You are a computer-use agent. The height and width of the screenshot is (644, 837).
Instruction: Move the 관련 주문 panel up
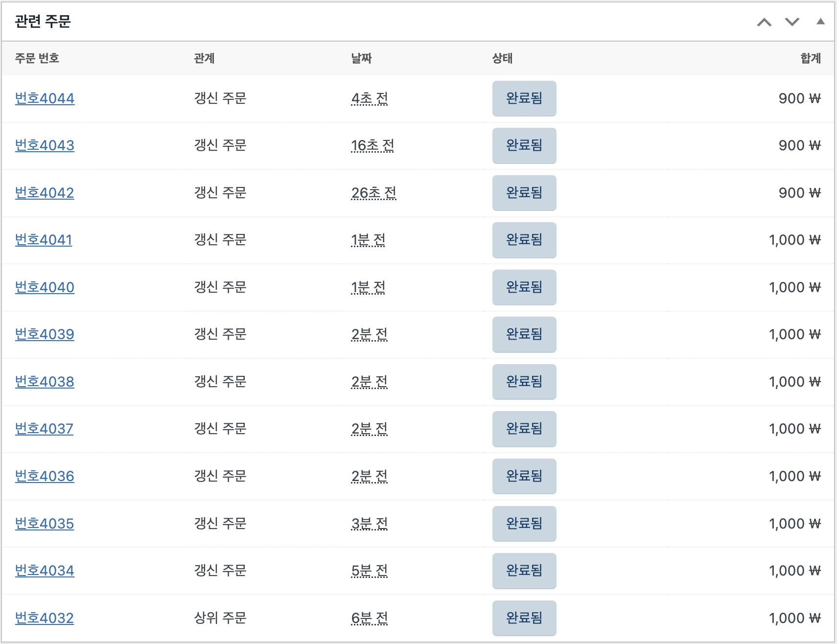pyautogui.click(x=764, y=22)
